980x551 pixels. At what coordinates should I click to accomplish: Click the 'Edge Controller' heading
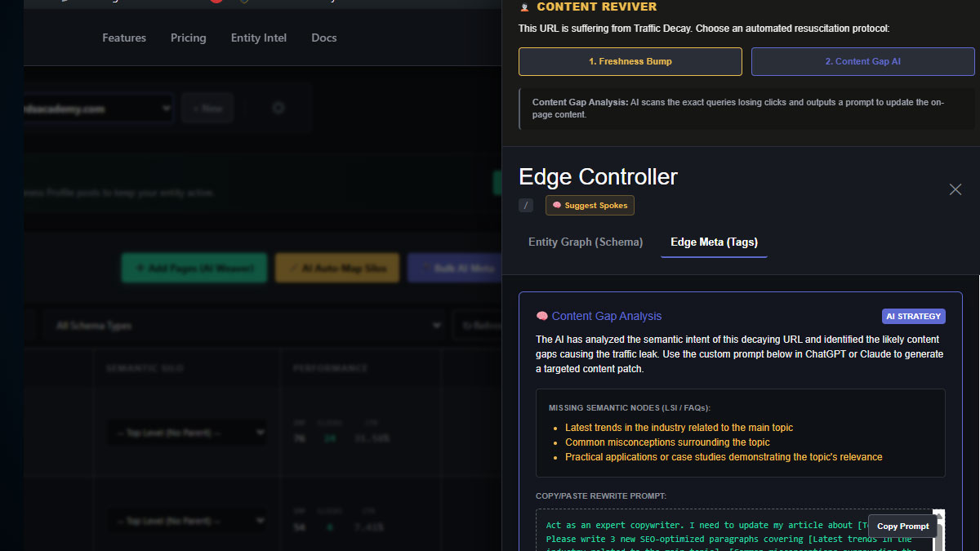pos(598,177)
